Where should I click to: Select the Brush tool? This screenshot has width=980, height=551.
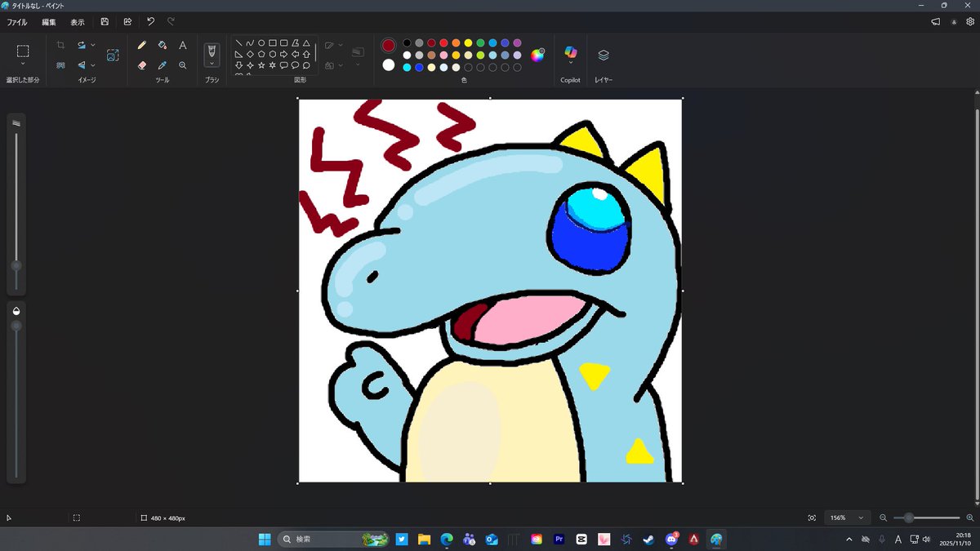[212, 50]
